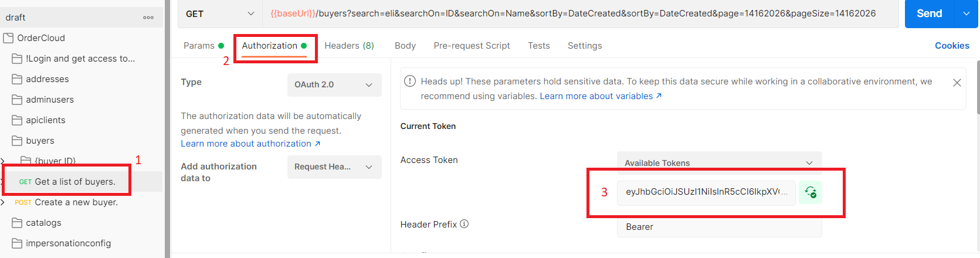980x258 pixels.
Task: Click the token sync refresh icon
Action: pyautogui.click(x=811, y=192)
